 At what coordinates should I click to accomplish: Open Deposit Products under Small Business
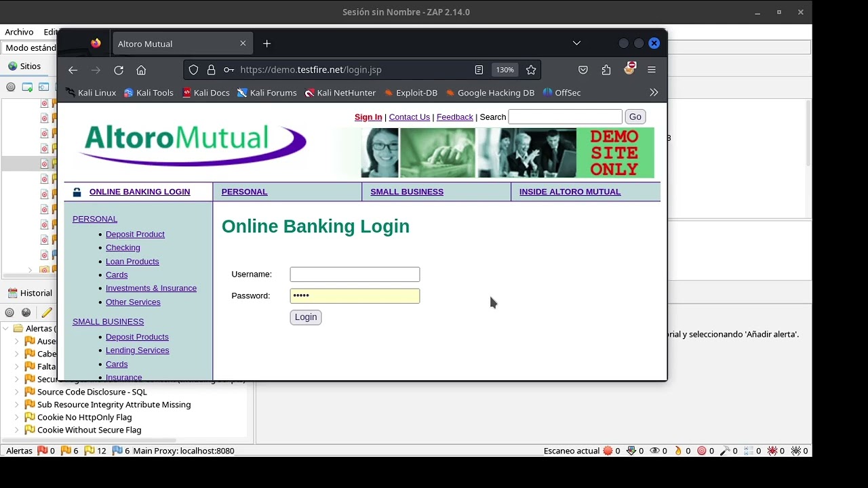pyautogui.click(x=137, y=337)
